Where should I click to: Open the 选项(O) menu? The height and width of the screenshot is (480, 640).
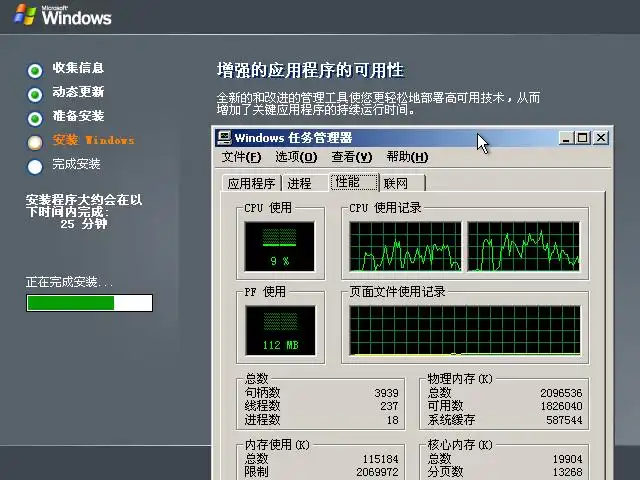(x=296, y=157)
